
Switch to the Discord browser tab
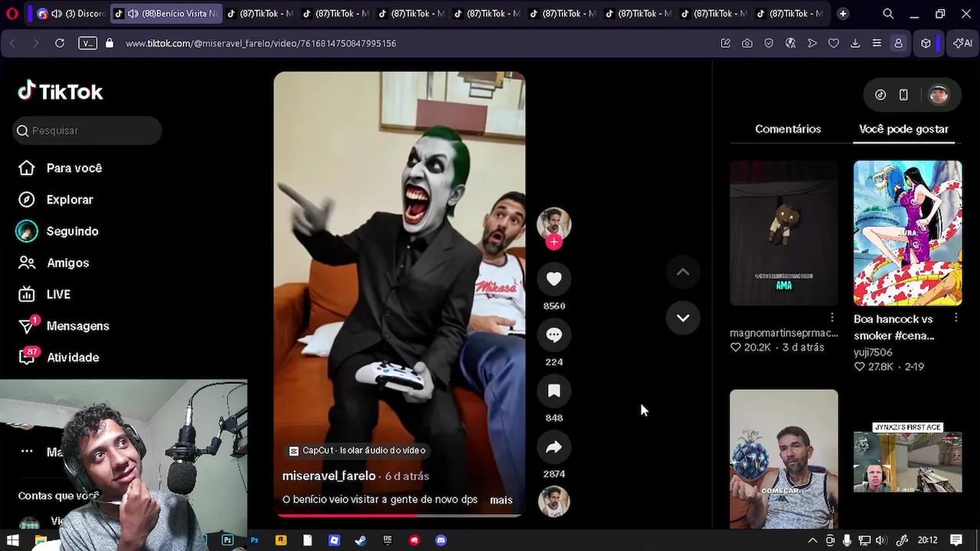pyautogui.click(x=71, y=14)
